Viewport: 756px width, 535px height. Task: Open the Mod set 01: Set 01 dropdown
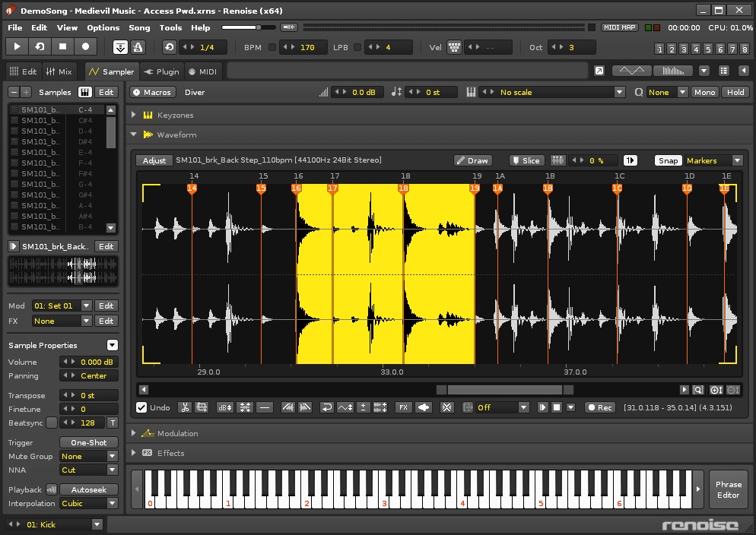click(x=86, y=305)
